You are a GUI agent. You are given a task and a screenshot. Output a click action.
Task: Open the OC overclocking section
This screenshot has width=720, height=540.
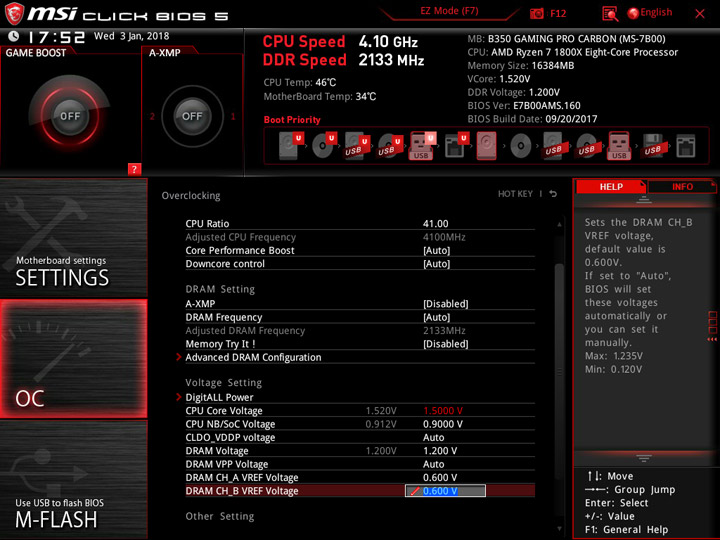click(73, 358)
